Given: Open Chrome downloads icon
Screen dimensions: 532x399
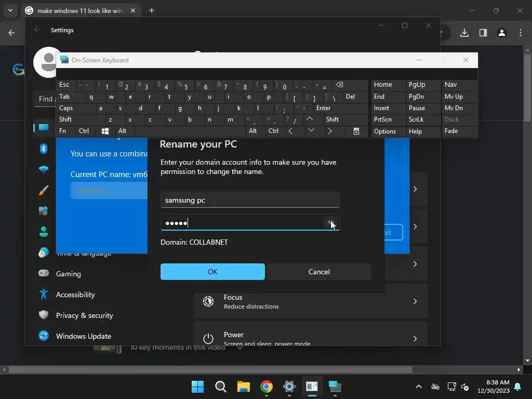Looking at the screenshot, I should pos(464,33).
